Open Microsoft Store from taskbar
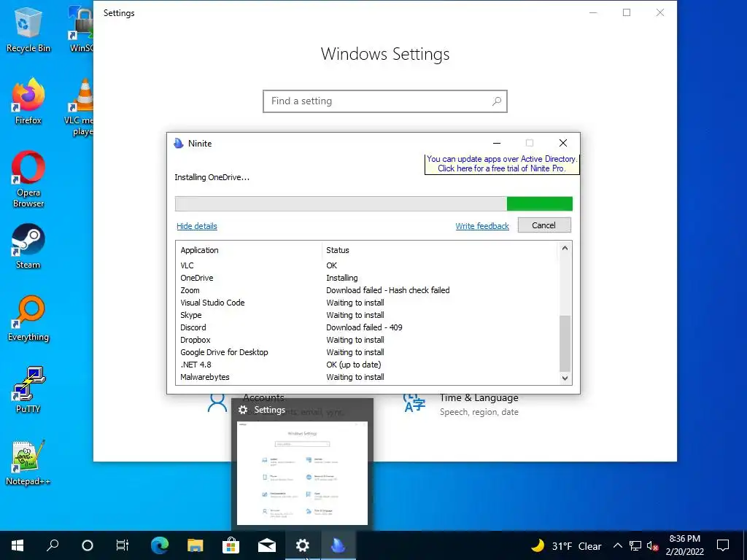The height and width of the screenshot is (560, 747). (x=231, y=545)
